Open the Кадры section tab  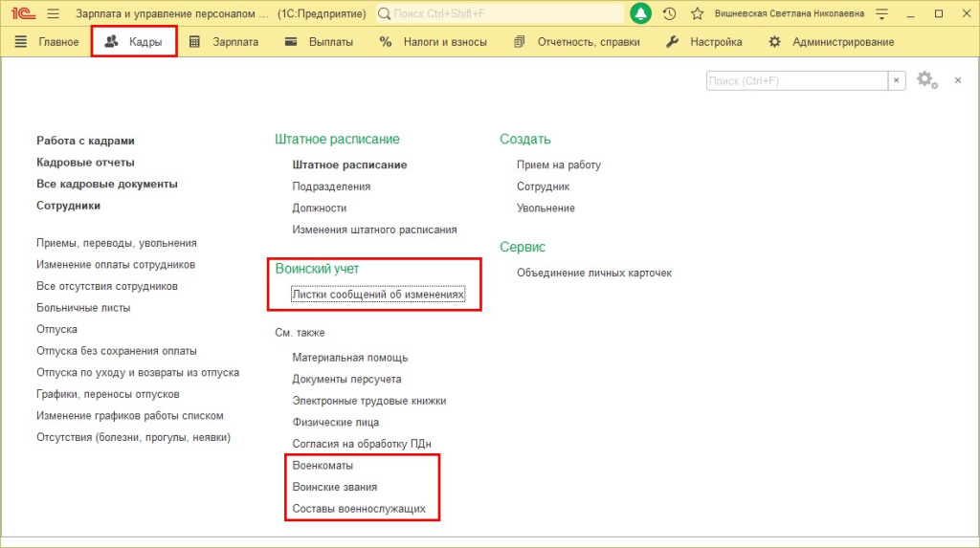134,42
